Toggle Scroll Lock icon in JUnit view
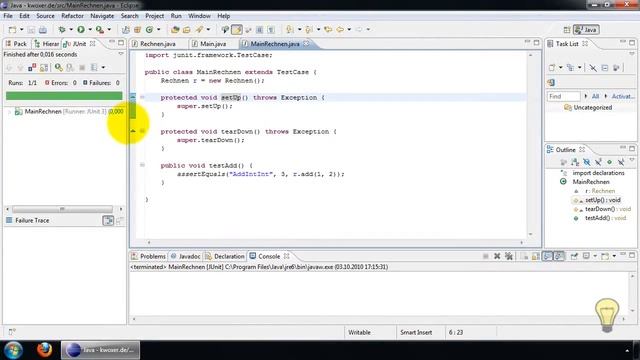The image size is (640, 360). [44, 67]
